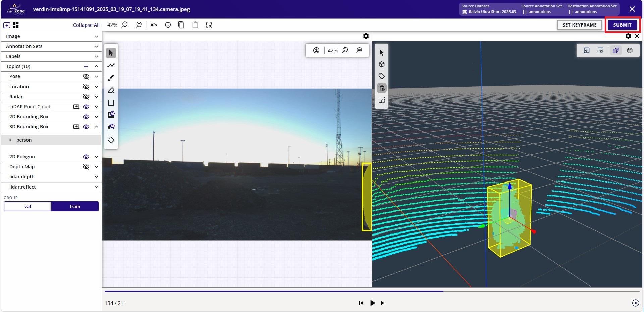
Task: Expand the lidar.reflect topic
Action: coord(96,187)
